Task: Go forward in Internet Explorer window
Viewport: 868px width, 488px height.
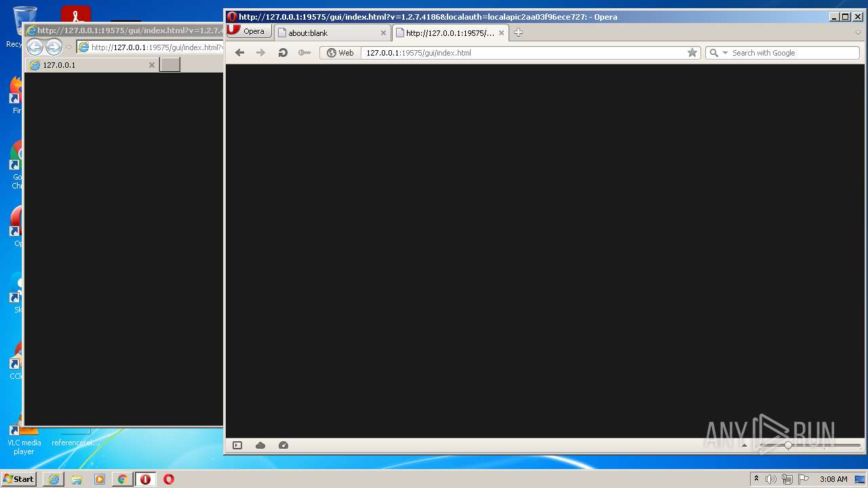Action: point(54,47)
